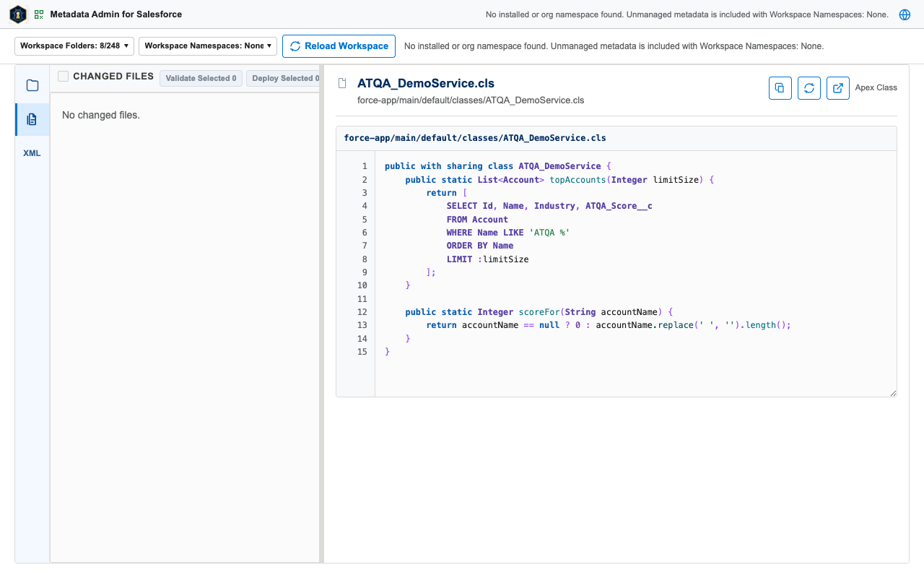Image resolution: width=924 pixels, height=578 pixels.
Task: Click inside the Apex code text area
Action: click(x=635, y=274)
